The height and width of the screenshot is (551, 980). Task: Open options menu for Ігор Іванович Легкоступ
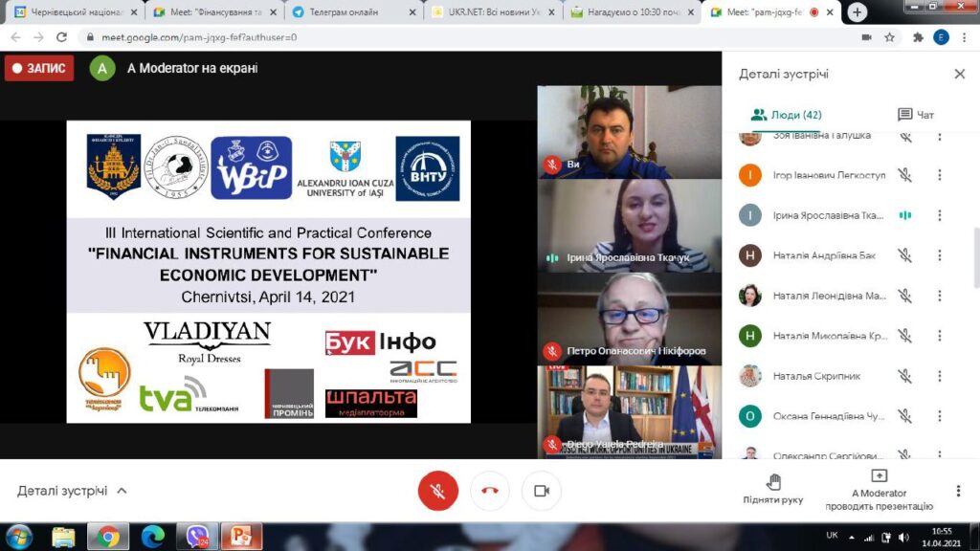click(939, 175)
